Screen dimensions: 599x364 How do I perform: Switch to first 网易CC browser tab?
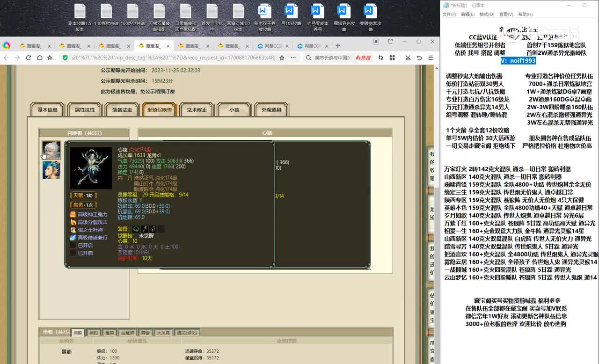click(272, 46)
